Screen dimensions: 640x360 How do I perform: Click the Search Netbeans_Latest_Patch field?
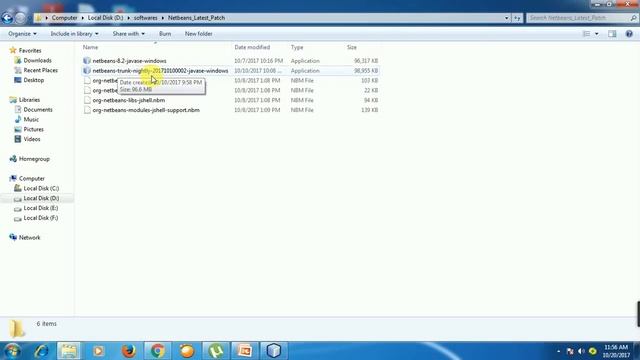coord(582,18)
